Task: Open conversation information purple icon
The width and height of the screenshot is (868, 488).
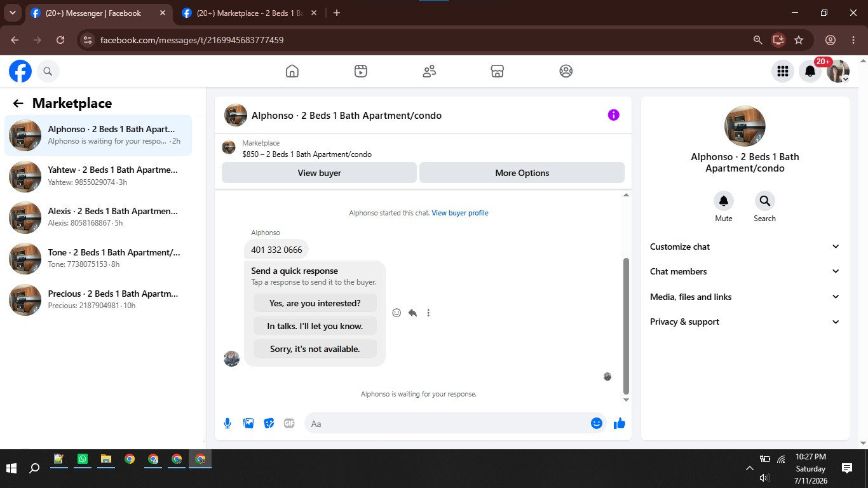Action: (613, 115)
